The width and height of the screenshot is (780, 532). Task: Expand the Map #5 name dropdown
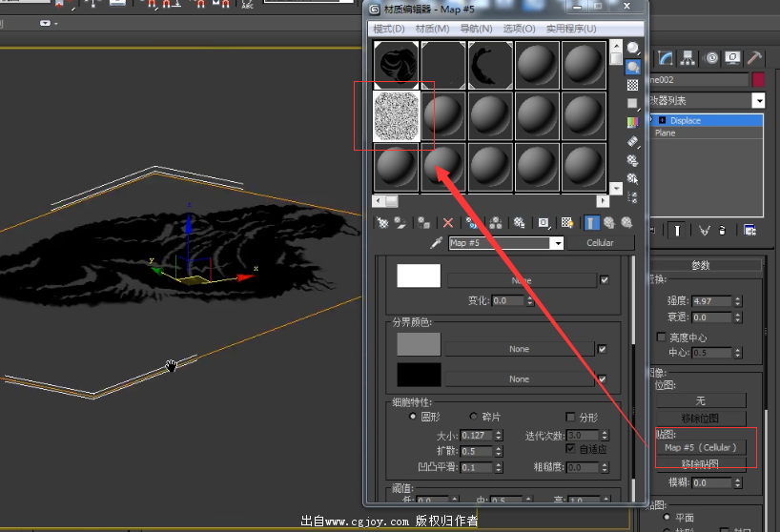tap(557, 243)
